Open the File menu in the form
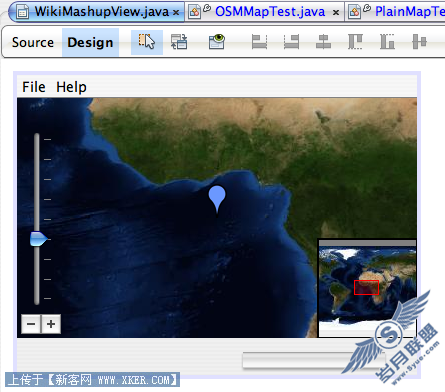 pos(34,87)
